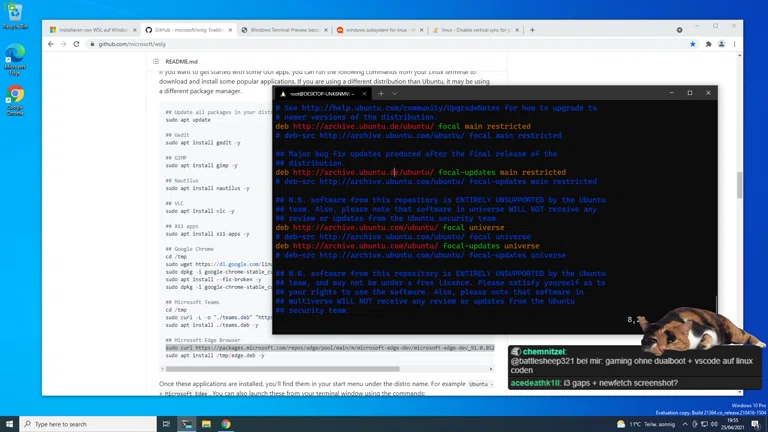Close the root@DESKTOP terminal tab
This screenshot has width=768, height=432.
coord(364,94)
